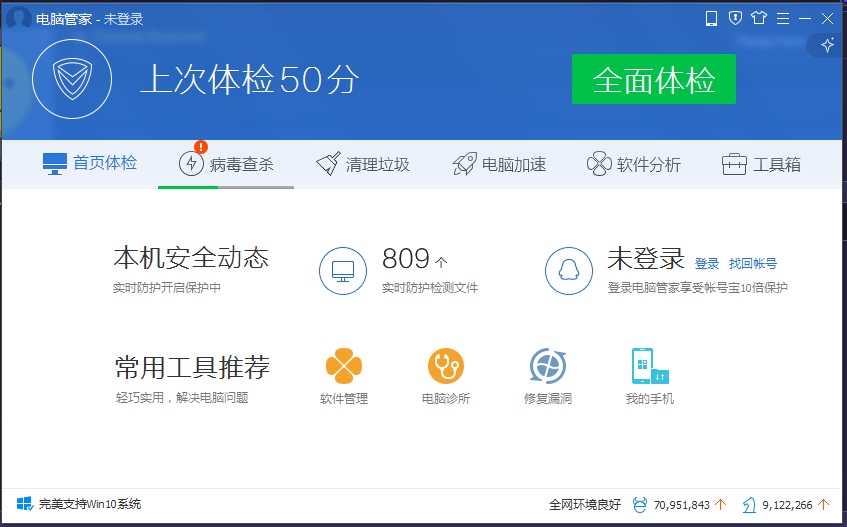Click 上次体检50分 score heading
The image size is (847, 527).
(x=250, y=80)
